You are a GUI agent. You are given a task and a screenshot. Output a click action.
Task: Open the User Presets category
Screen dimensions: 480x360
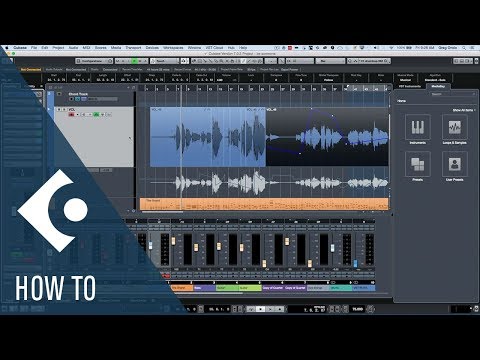(455, 164)
